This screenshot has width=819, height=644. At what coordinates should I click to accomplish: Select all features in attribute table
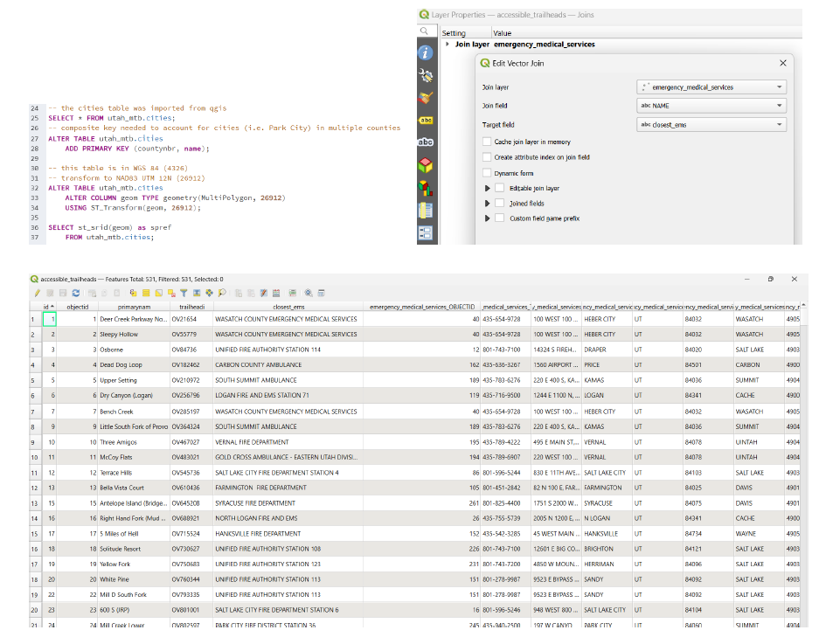146,293
